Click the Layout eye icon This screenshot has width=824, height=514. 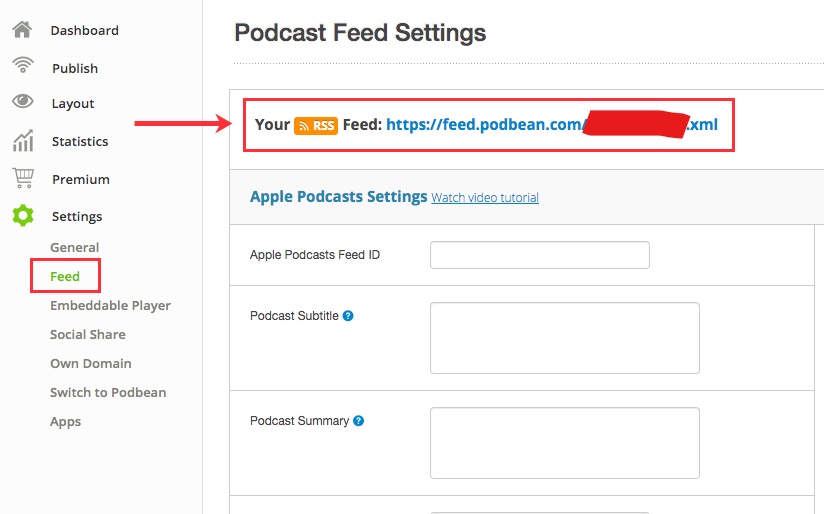point(23,100)
